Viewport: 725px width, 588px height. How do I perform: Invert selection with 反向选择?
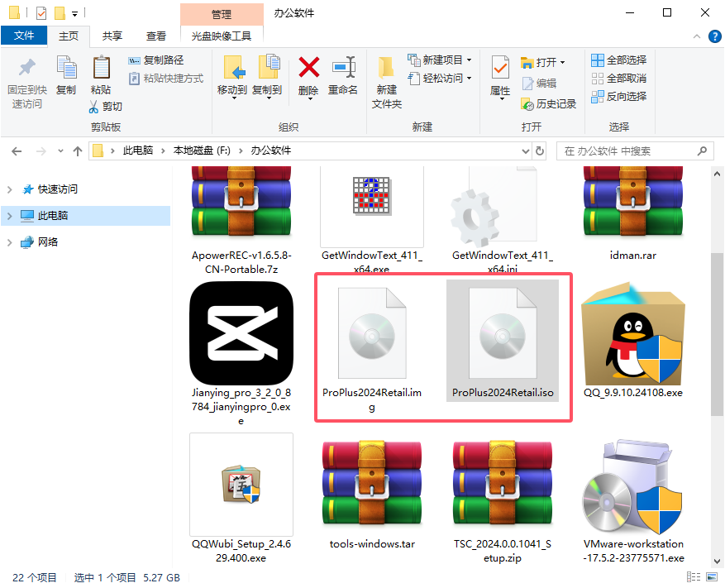coord(618,96)
